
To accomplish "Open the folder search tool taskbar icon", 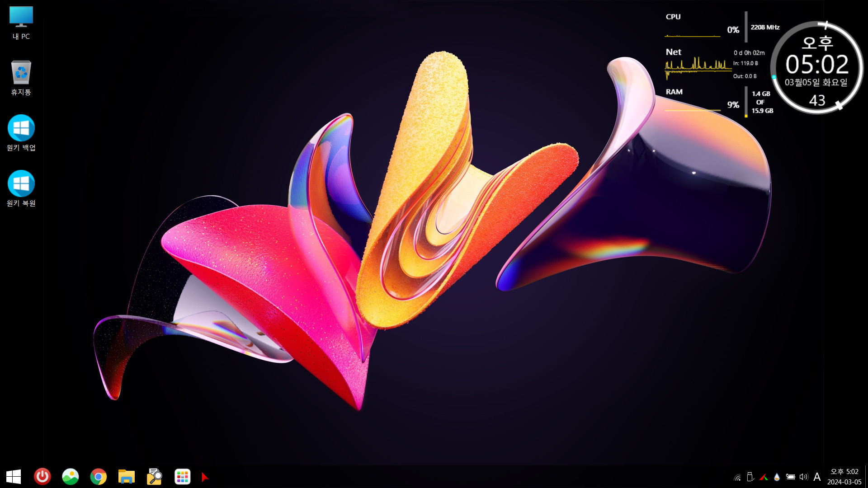I will [x=155, y=477].
